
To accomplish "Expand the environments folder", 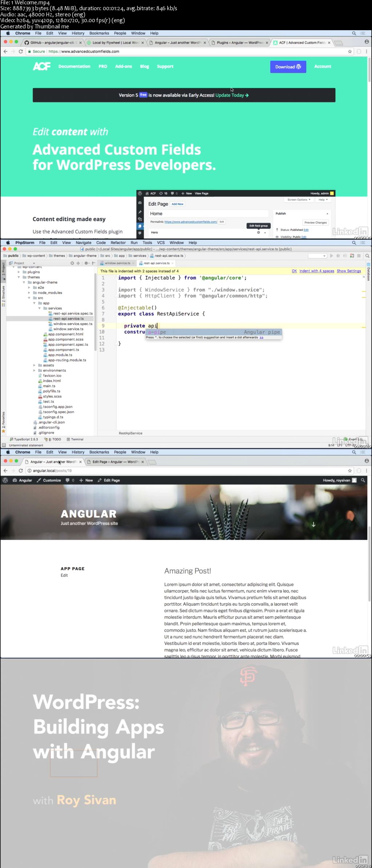I will pos(35,371).
